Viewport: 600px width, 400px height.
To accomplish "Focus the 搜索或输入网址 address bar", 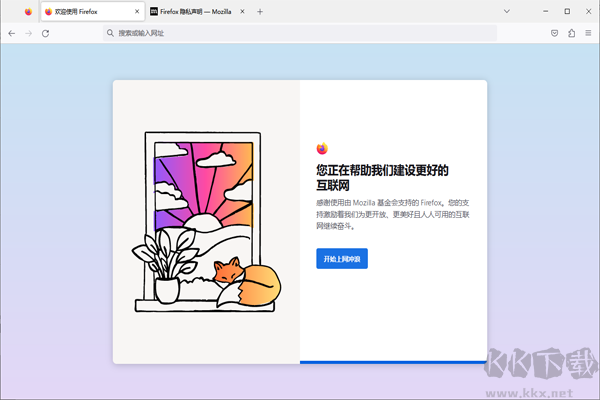I will coord(300,33).
